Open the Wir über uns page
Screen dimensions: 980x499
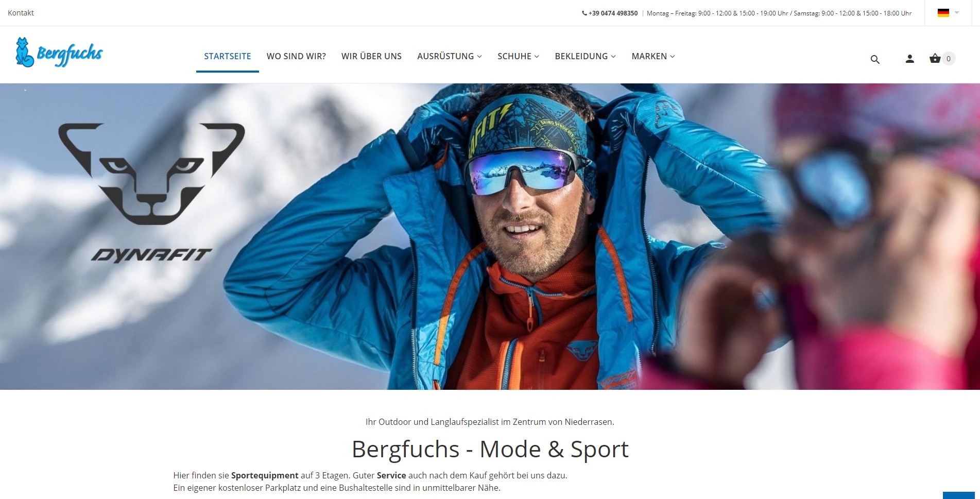coord(371,56)
